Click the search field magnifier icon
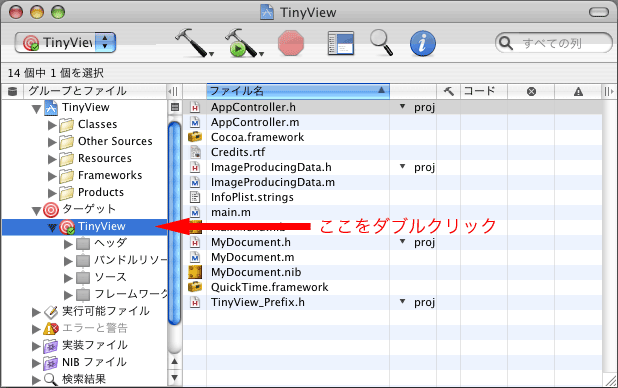The width and height of the screenshot is (618, 388). click(505, 43)
